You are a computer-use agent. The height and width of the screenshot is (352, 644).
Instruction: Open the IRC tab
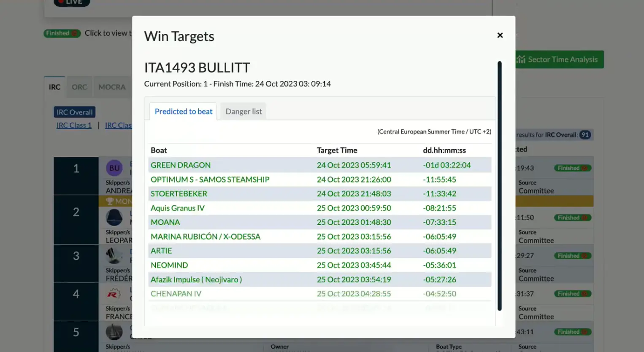pos(54,87)
